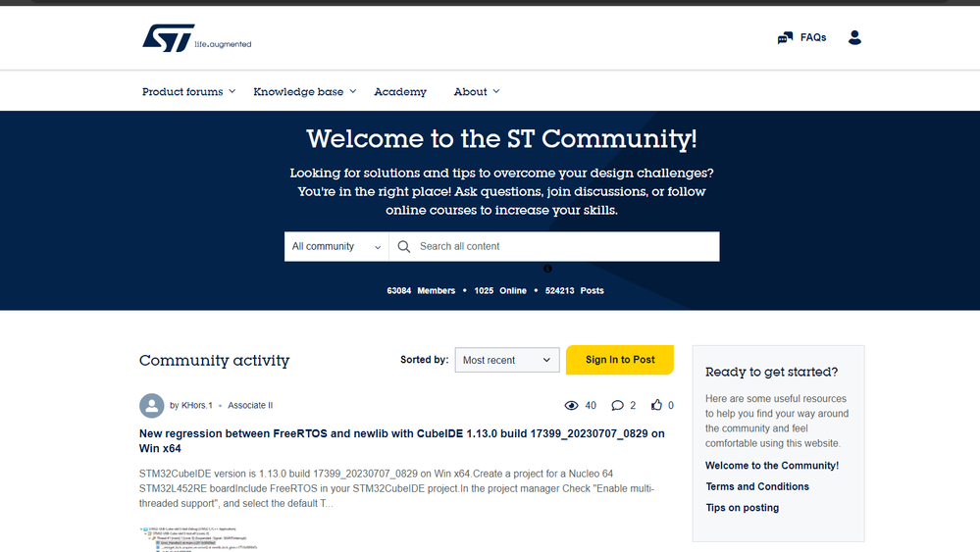The width and height of the screenshot is (980, 552).
Task: Expand Knowledge base menu
Action: [x=304, y=92]
